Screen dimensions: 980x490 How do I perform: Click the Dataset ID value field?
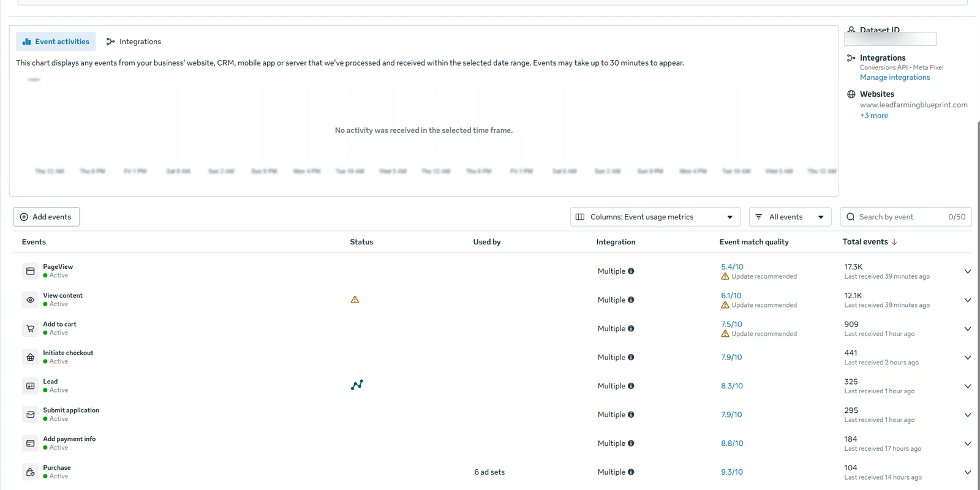(x=890, y=39)
